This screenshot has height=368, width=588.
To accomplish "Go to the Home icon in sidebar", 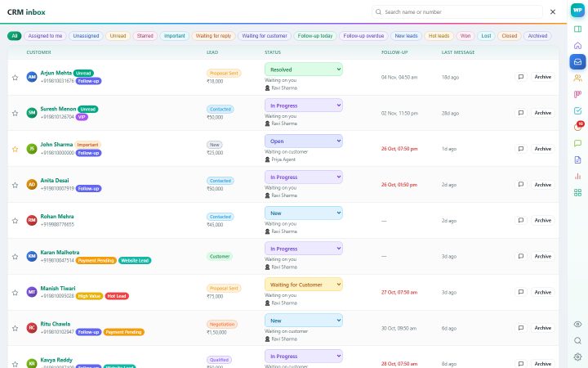I will click(577, 46).
